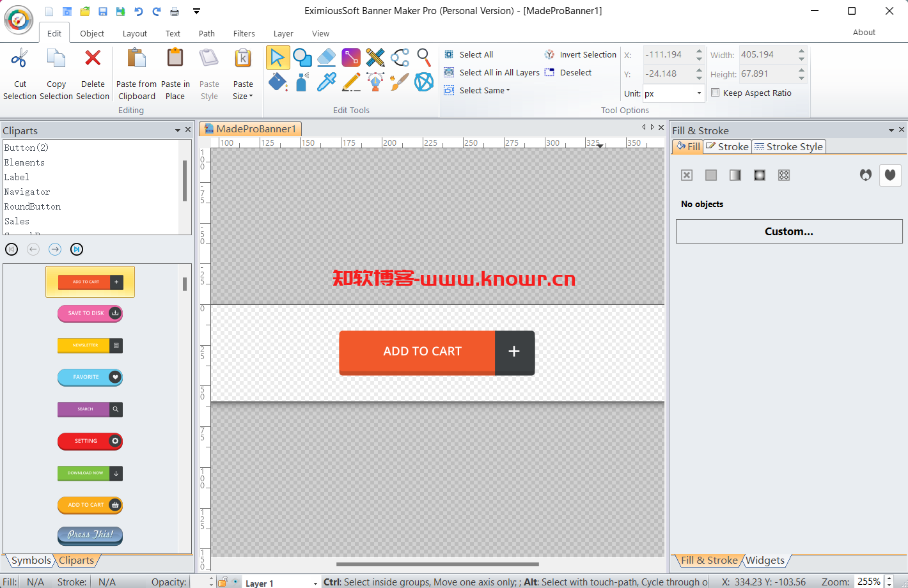908x588 pixels.
Task: Select the Spray can tool
Action: click(x=302, y=82)
